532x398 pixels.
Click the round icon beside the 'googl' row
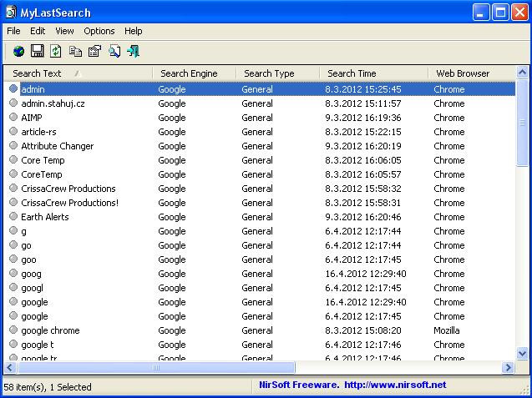[13, 288]
